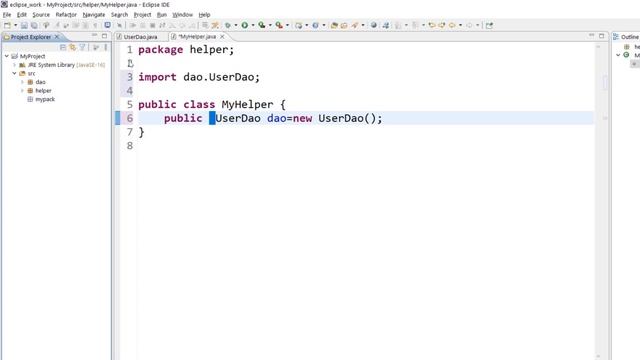Close the MyHelper.java editor tab
The width and height of the screenshot is (640, 360).
click(222, 37)
